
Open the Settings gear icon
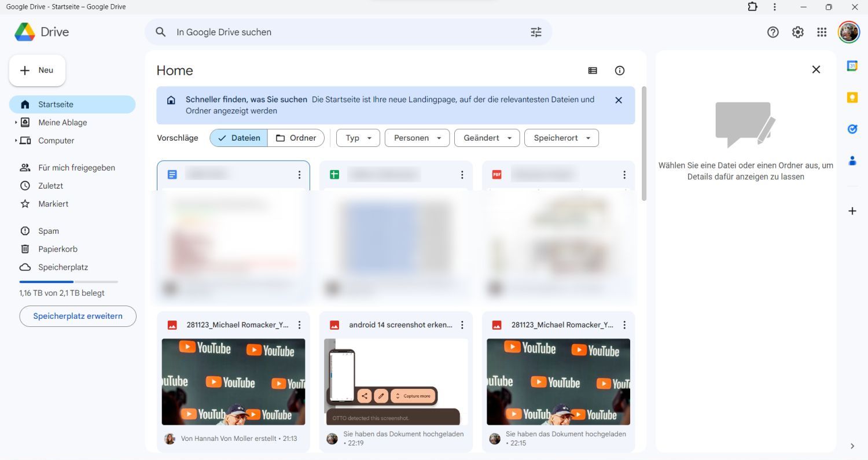pyautogui.click(x=797, y=32)
